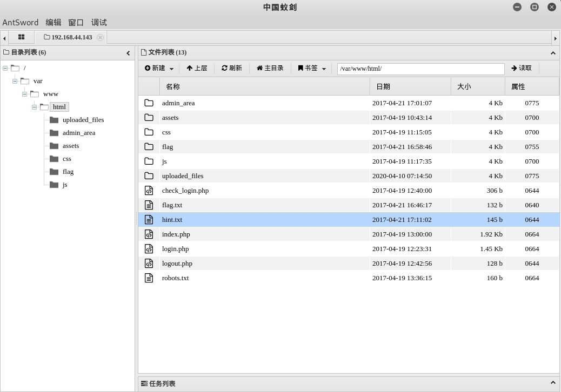Collapse the root / tree node
This screenshot has height=392, width=561.
click(x=5, y=68)
